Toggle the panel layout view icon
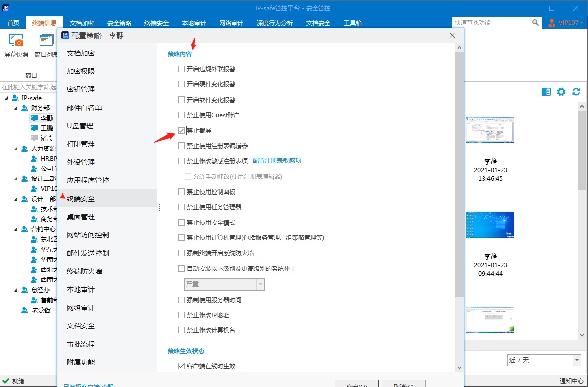 (x=546, y=92)
